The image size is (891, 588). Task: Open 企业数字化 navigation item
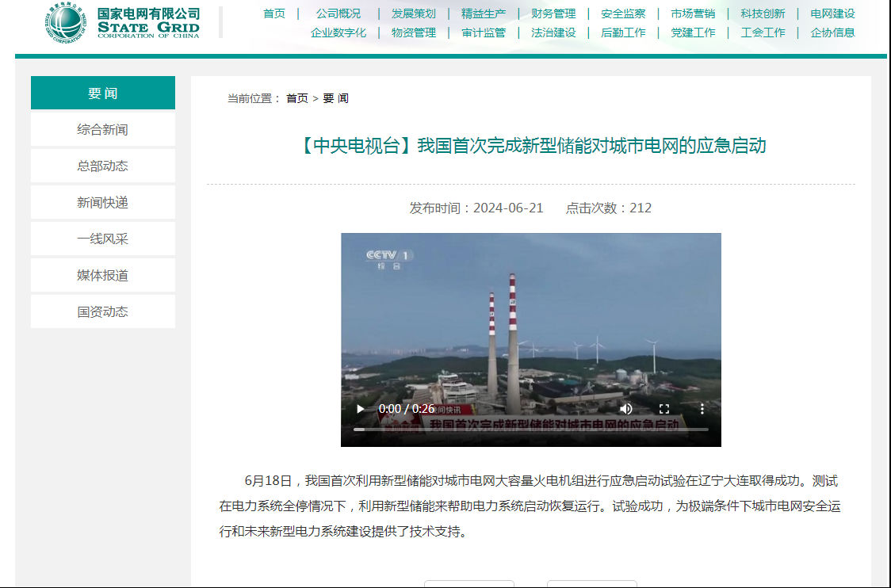coord(338,33)
